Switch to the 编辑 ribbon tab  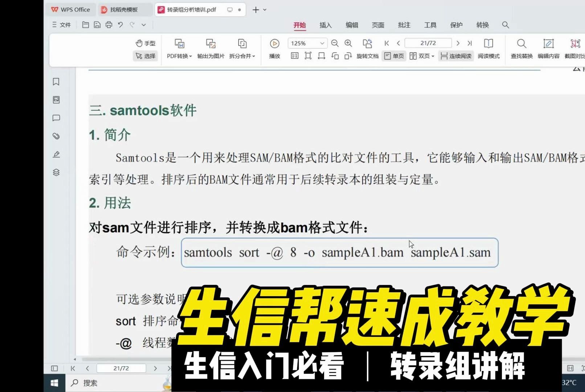click(x=352, y=25)
